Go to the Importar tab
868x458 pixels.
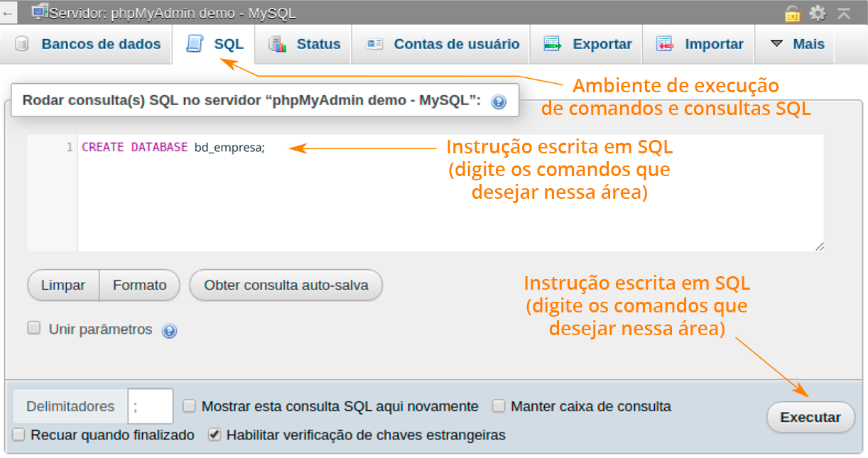click(699, 44)
